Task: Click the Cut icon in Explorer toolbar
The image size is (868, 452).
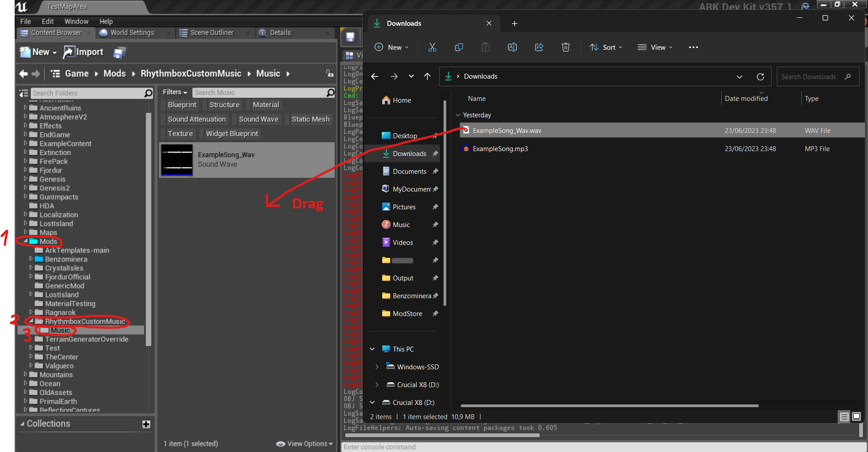Action: (432, 47)
